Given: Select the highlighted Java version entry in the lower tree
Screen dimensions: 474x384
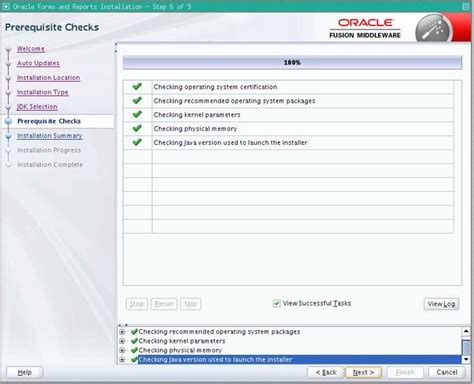Looking at the screenshot, I should pyautogui.click(x=300, y=360).
